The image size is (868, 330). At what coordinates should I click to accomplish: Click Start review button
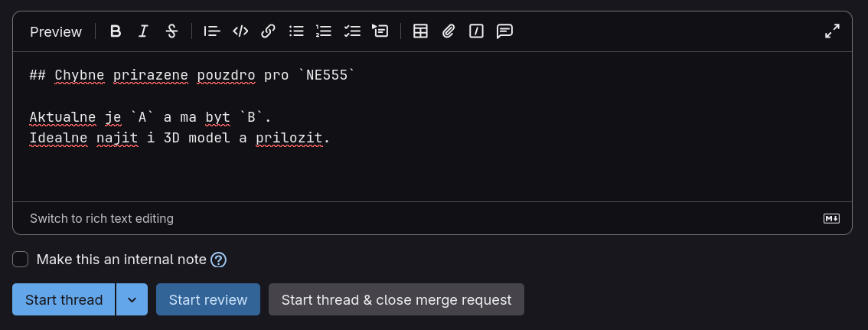pos(208,300)
